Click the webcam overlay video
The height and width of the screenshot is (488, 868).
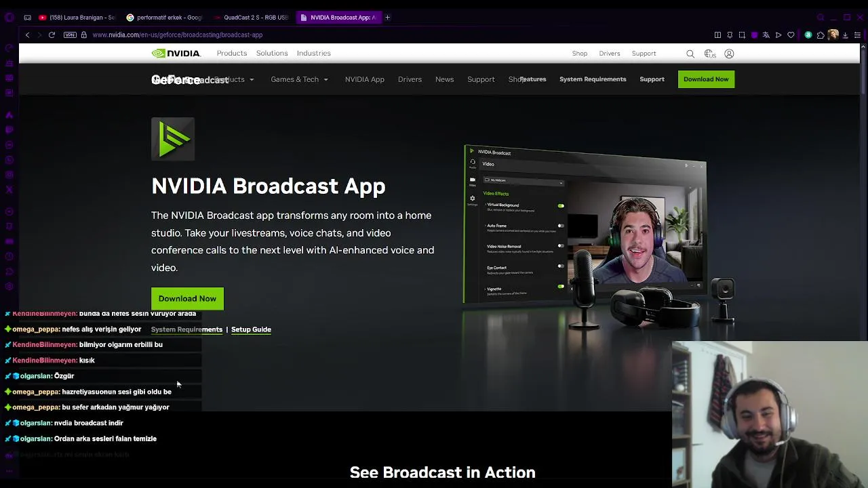coord(770,414)
